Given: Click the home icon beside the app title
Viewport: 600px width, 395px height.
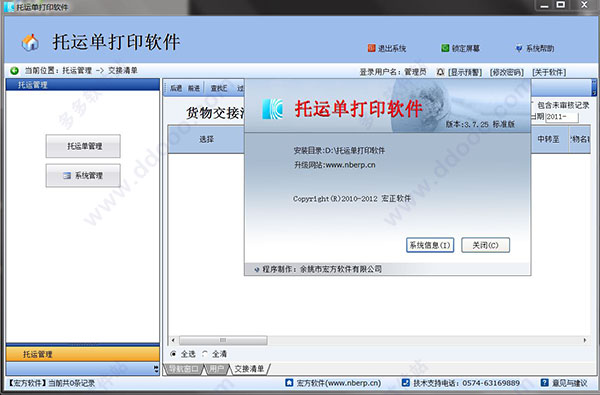Looking at the screenshot, I should [x=30, y=42].
